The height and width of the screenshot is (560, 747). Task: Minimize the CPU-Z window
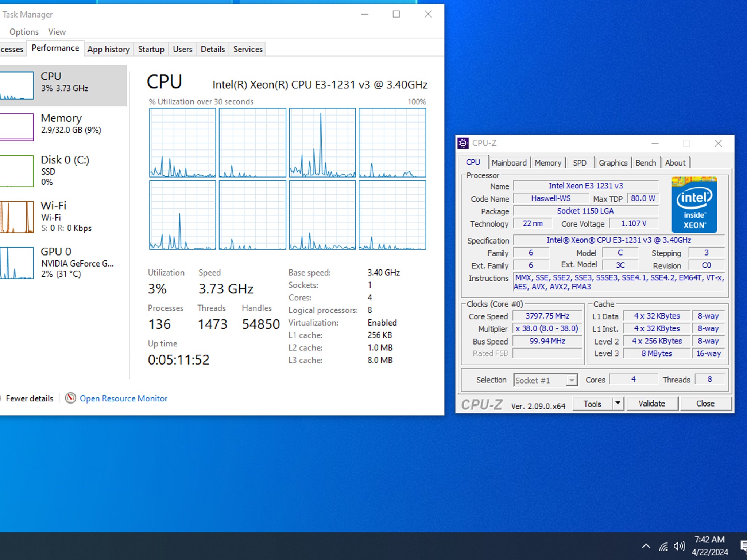tap(655, 144)
